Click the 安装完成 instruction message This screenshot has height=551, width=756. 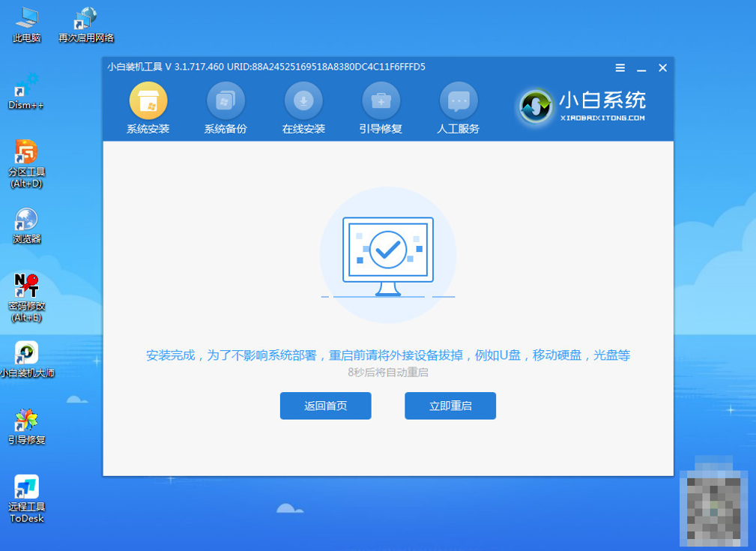click(388, 355)
